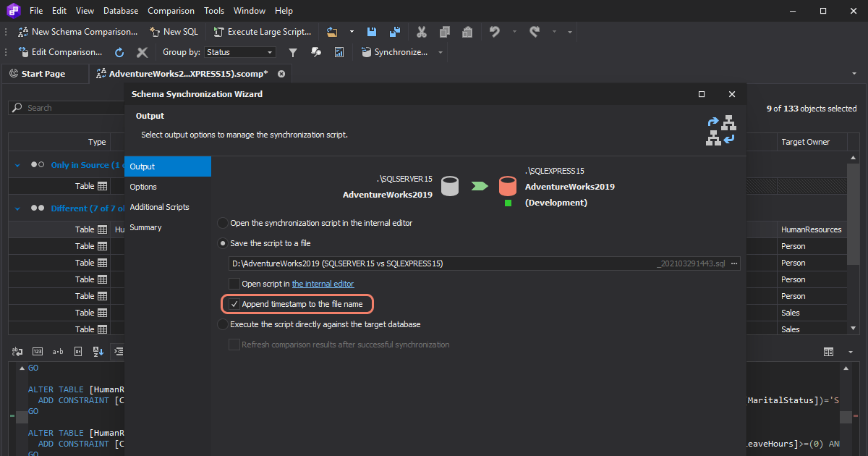This screenshot has width=868, height=456.
Task: Select Open the synchronization script in internal editor
Action: point(223,223)
